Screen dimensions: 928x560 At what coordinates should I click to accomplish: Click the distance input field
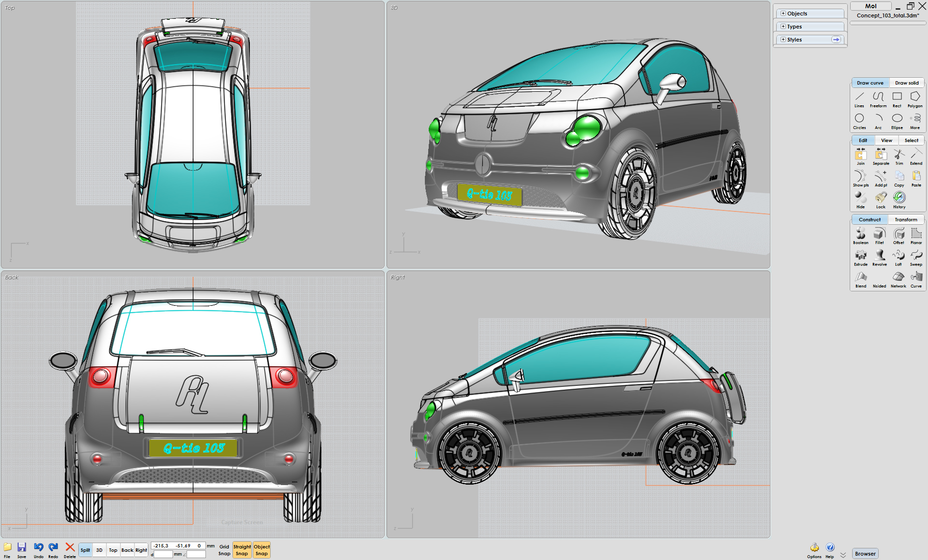pos(163,554)
